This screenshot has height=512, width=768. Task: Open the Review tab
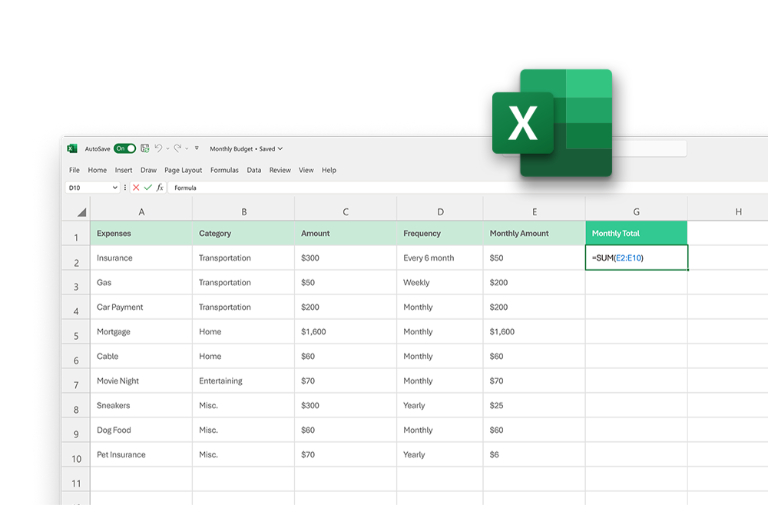click(280, 170)
